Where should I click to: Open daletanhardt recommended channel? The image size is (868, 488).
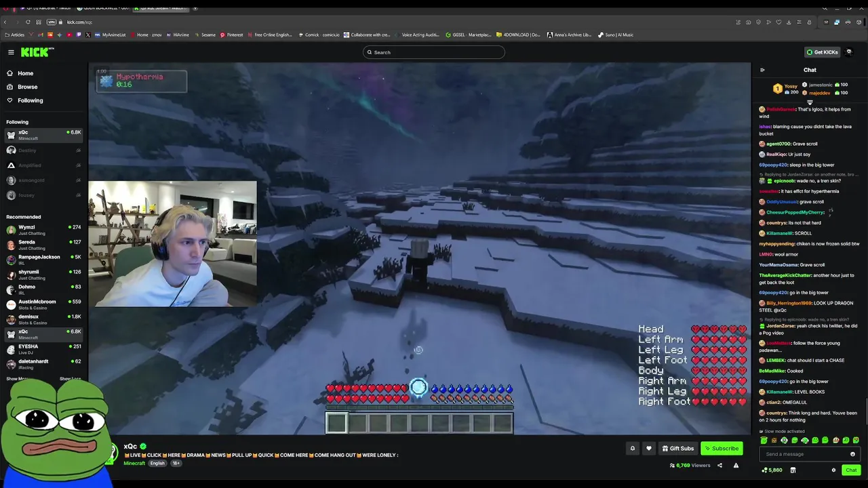pyautogui.click(x=44, y=365)
